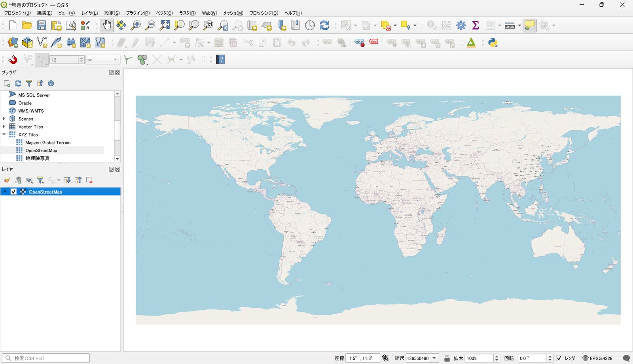Refresh the Browser panel

coord(18,83)
